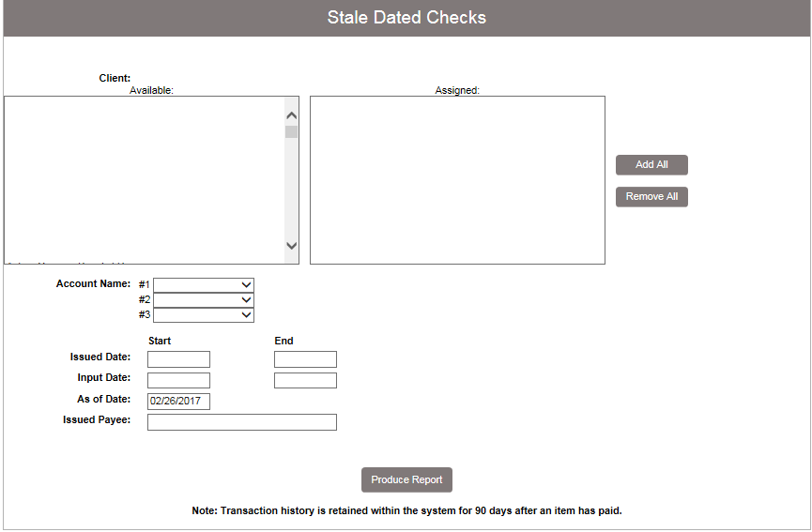Click the Produce Report button
Image resolution: width=812 pixels, height=532 pixels.
coord(406,479)
